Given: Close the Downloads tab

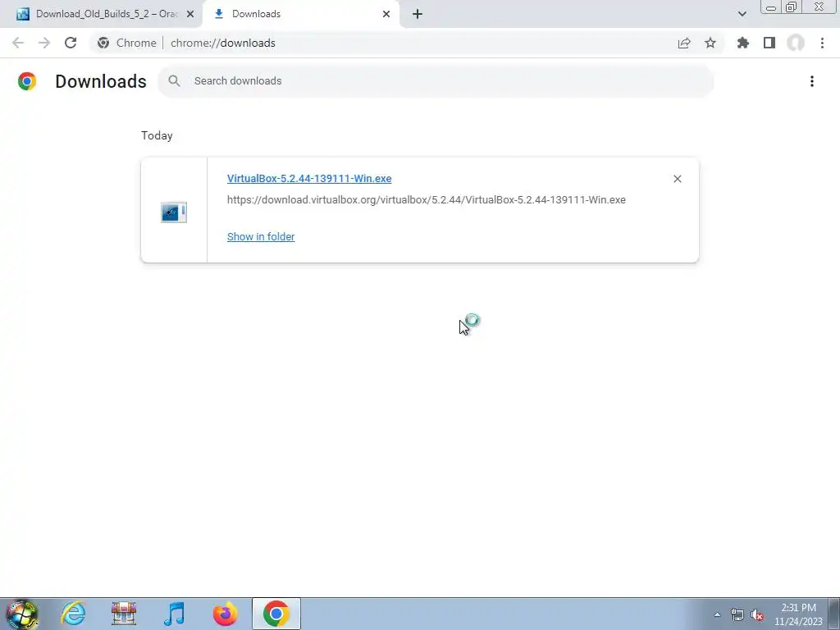Looking at the screenshot, I should point(386,14).
